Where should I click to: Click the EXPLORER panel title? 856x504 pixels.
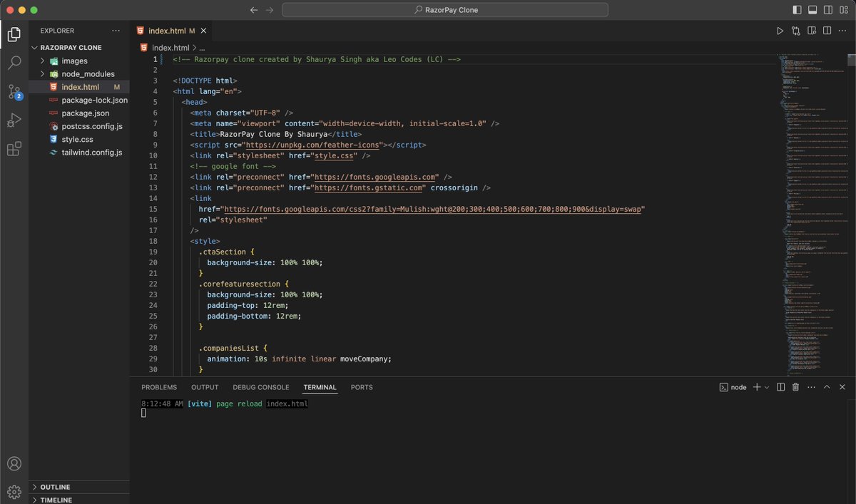pyautogui.click(x=58, y=31)
